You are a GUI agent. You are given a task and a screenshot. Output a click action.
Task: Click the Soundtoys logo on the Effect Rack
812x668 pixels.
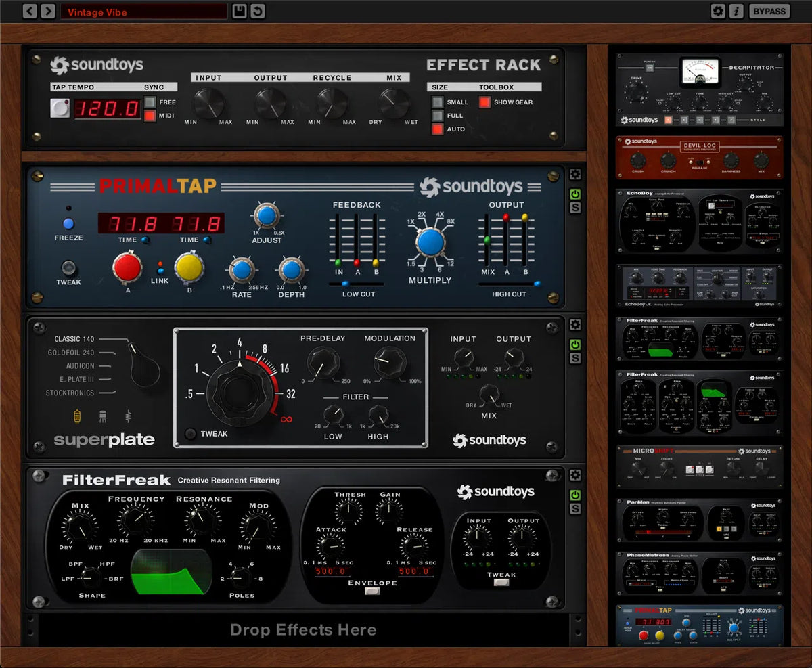[97, 66]
